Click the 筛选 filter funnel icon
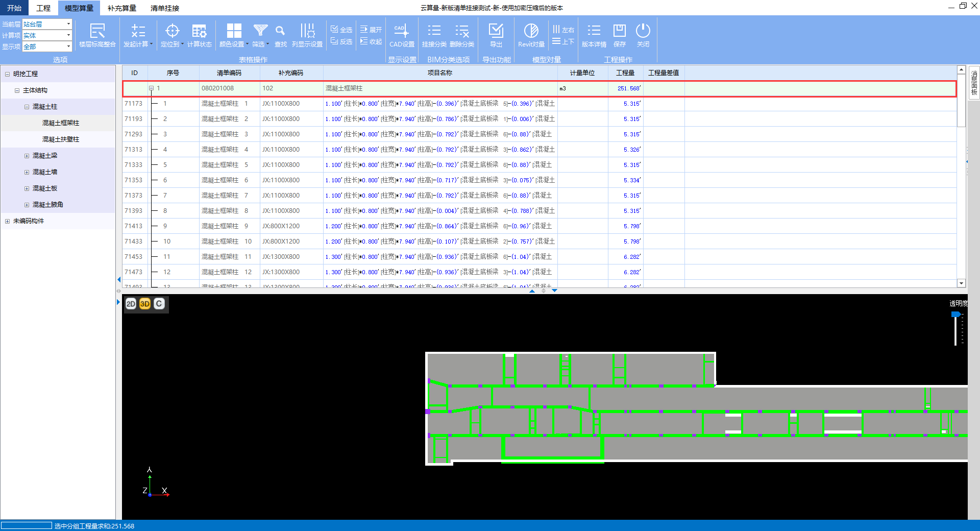The height and width of the screenshot is (531, 980). pyautogui.click(x=260, y=35)
